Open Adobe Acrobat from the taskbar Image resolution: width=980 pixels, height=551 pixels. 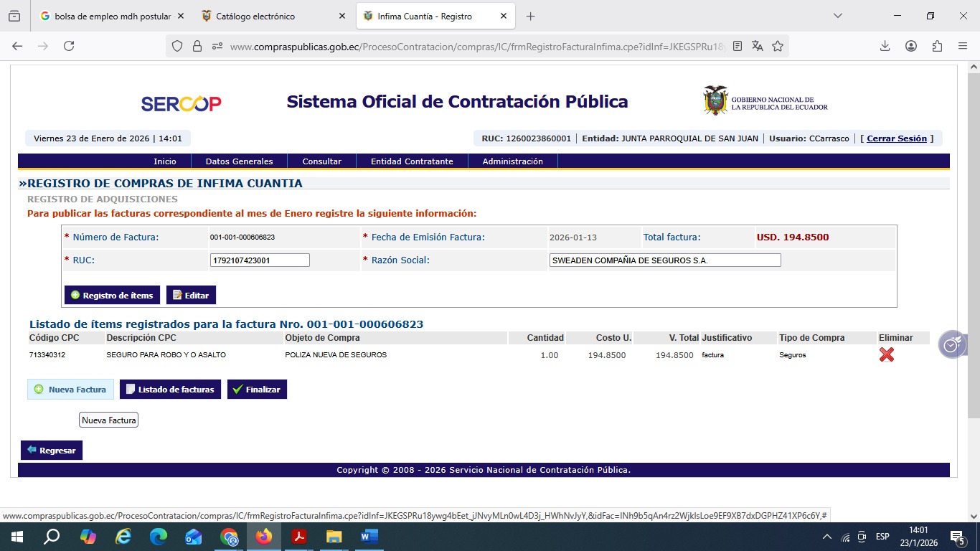coord(299,537)
